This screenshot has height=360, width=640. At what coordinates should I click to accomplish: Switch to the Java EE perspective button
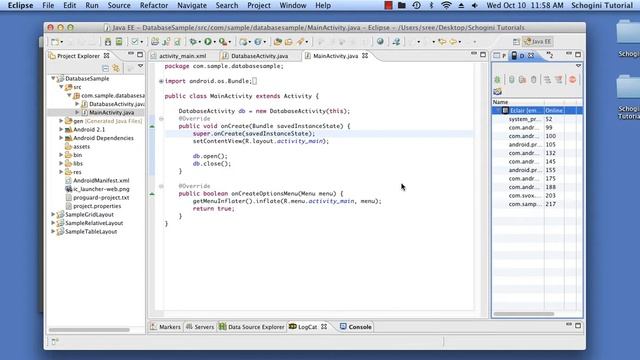537,42
